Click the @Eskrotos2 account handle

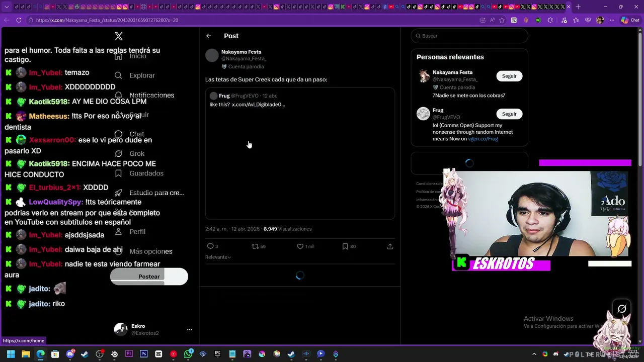tap(145, 333)
